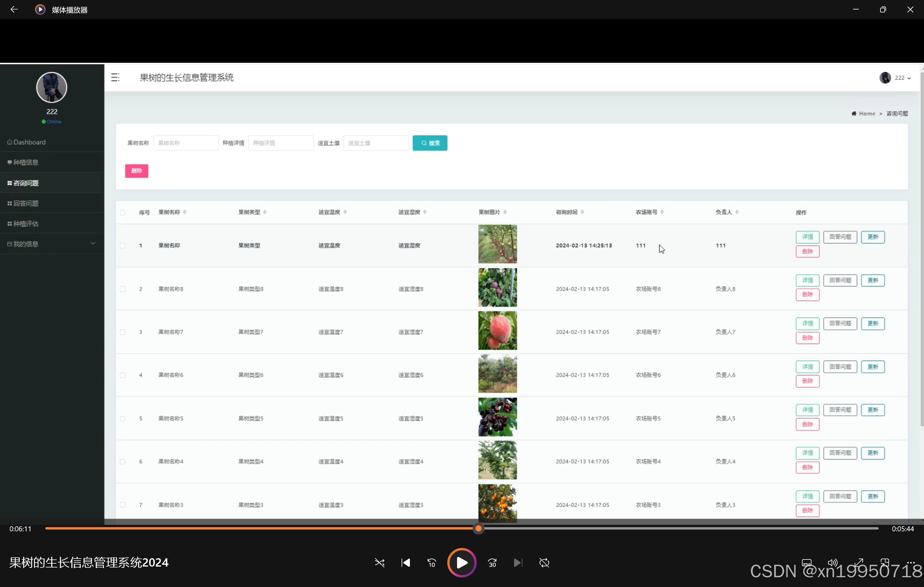
Task: Expand the 我的信息 sidebar menu
Action: tap(52, 244)
